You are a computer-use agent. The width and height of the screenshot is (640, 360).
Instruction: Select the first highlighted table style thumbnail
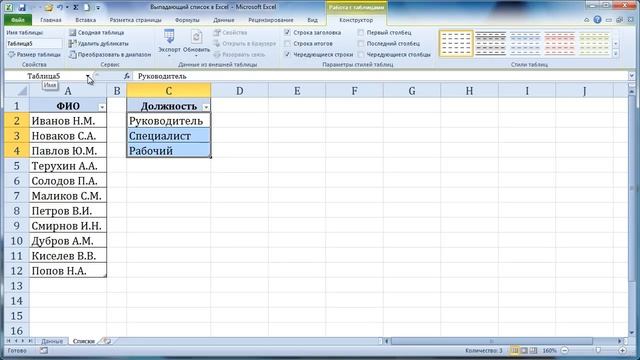[x=456, y=43]
